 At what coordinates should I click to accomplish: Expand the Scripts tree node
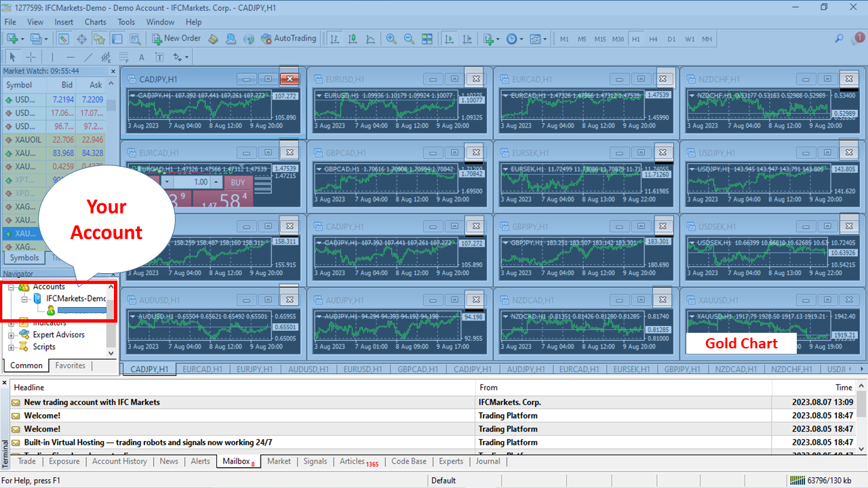point(11,347)
